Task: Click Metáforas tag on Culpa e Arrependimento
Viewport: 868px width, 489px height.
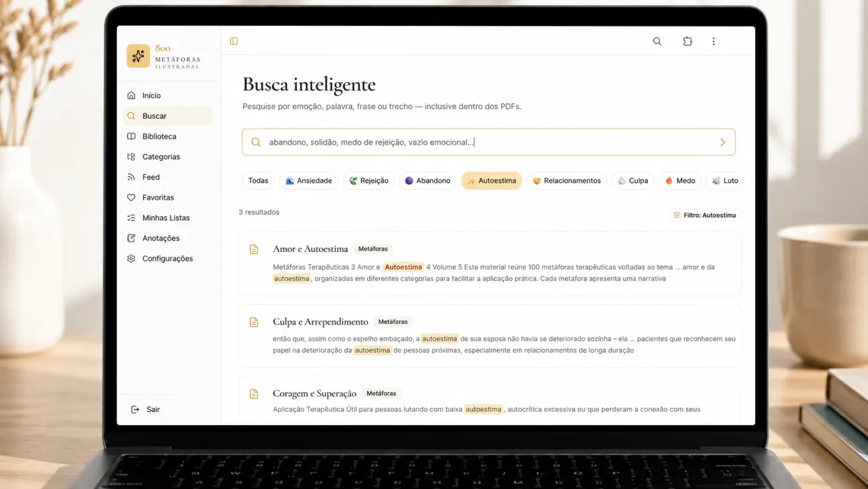Action: [393, 322]
